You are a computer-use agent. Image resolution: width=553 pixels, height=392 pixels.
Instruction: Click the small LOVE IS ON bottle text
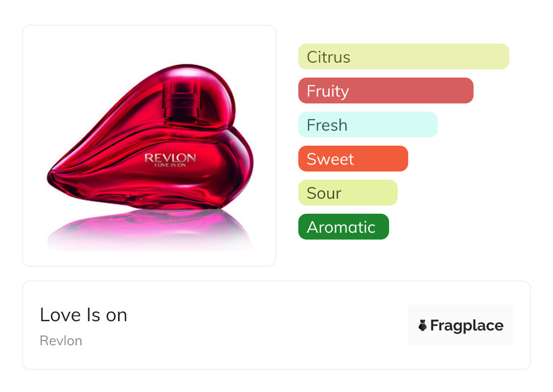tap(170, 165)
